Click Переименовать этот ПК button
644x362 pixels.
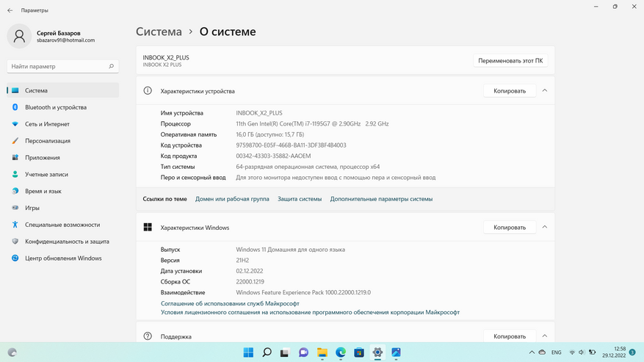[510, 61]
